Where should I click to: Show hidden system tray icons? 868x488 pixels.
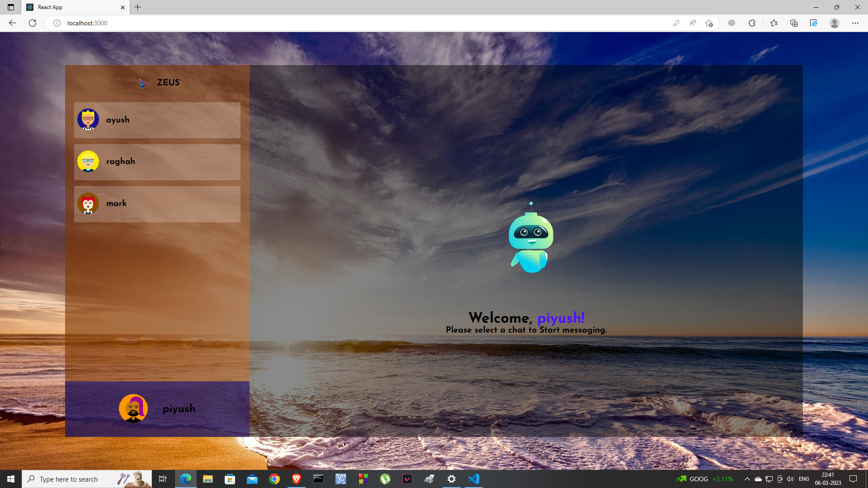coord(747,479)
